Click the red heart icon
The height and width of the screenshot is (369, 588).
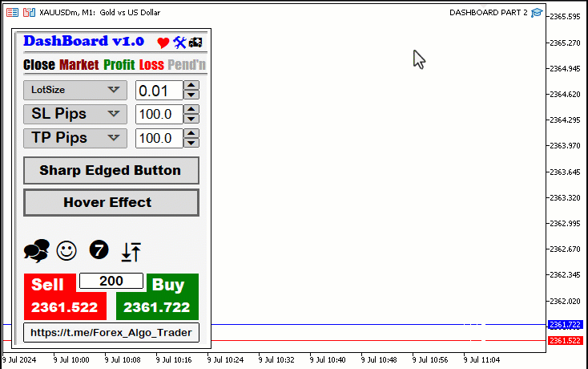click(163, 43)
